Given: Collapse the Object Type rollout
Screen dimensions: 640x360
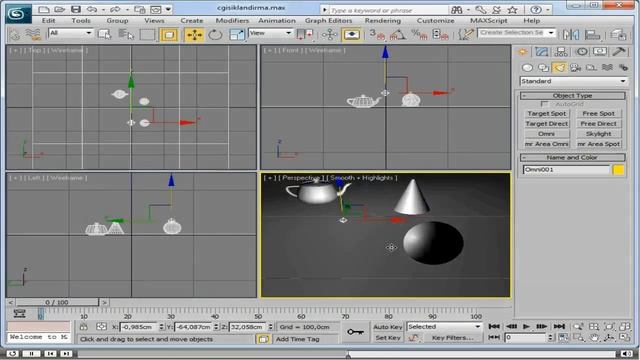Looking at the screenshot, I should point(572,96).
